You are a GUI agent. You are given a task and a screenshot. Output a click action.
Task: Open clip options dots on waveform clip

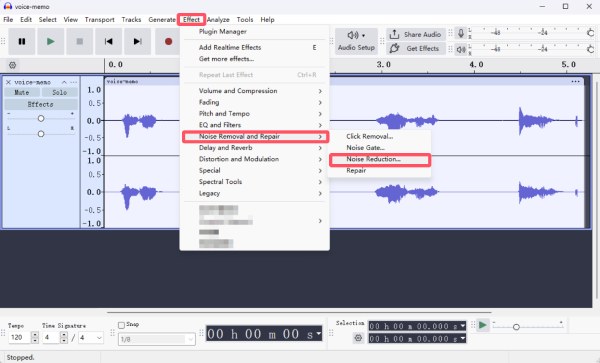coord(575,81)
